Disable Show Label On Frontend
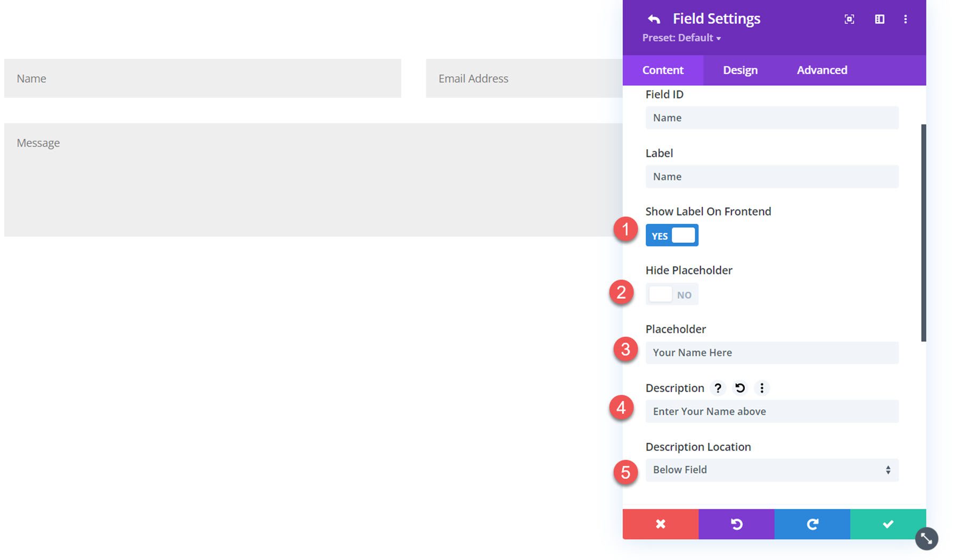Screen dimensions: 959x560 (x=672, y=235)
